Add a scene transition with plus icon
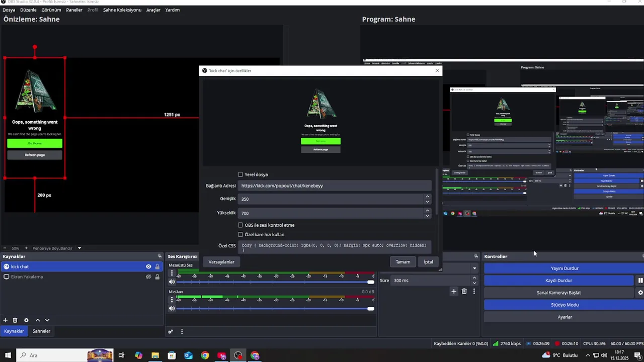This screenshot has height=362, width=644. point(453,291)
